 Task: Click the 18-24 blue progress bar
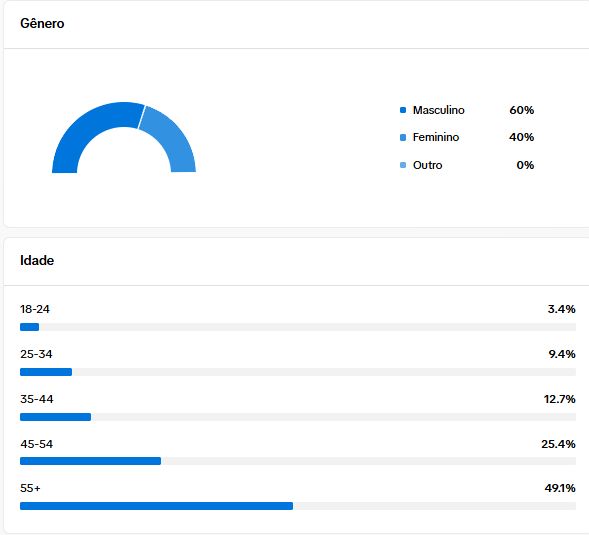pos(29,327)
